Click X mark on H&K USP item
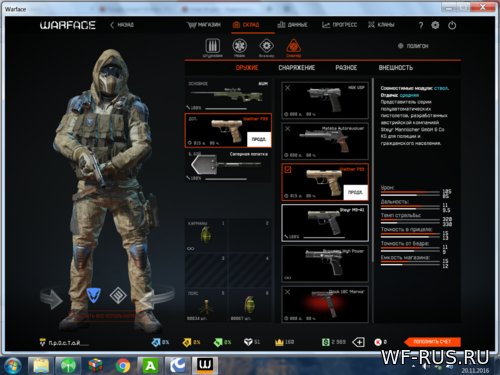Screen dimensions: 500x375 click(x=288, y=88)
